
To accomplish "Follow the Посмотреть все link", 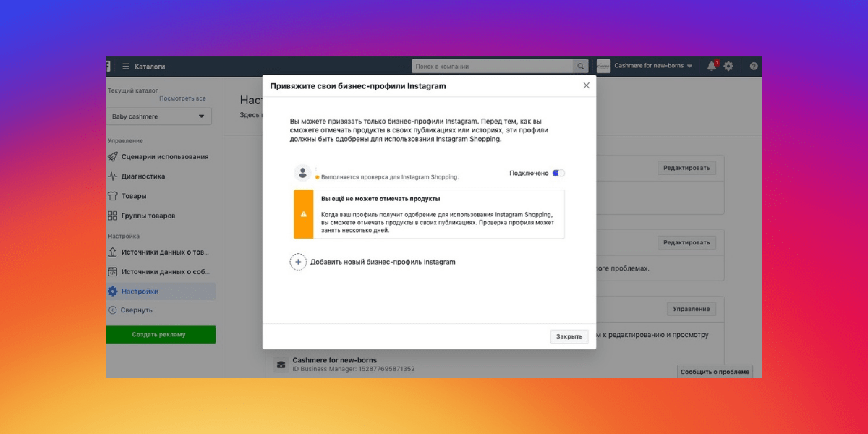I will 183,98.
